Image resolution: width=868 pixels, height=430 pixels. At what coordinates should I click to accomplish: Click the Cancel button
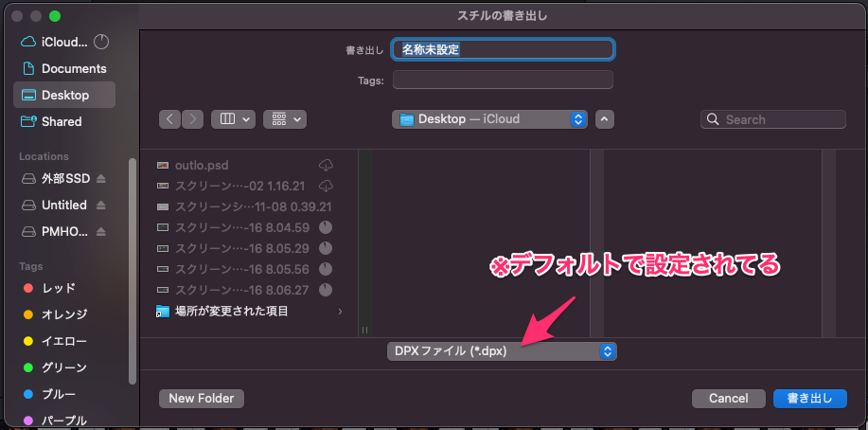point(729,398)
